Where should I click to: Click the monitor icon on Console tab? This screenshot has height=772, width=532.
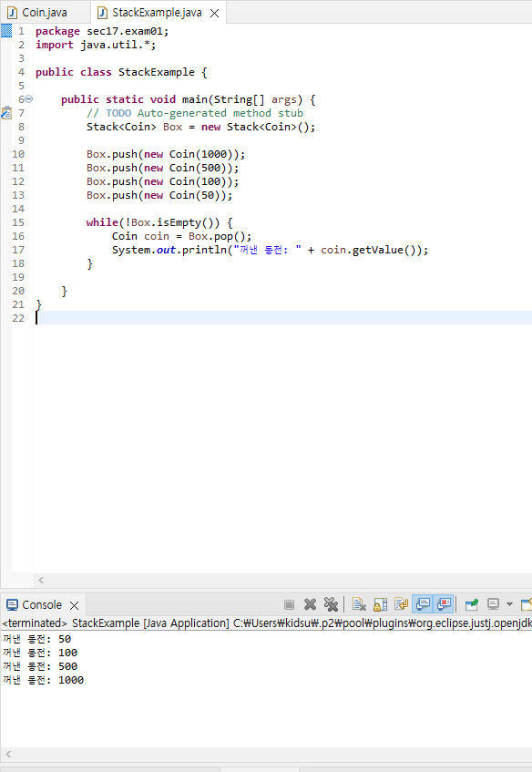click(x=13, y=604)
